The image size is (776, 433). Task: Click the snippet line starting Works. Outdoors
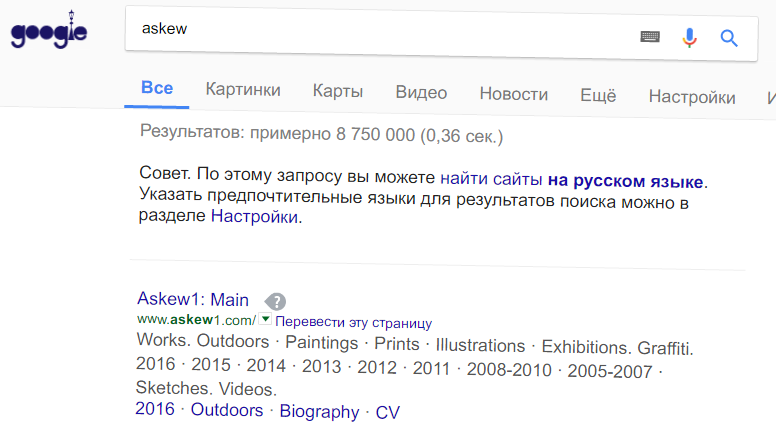tap(415, 344)
